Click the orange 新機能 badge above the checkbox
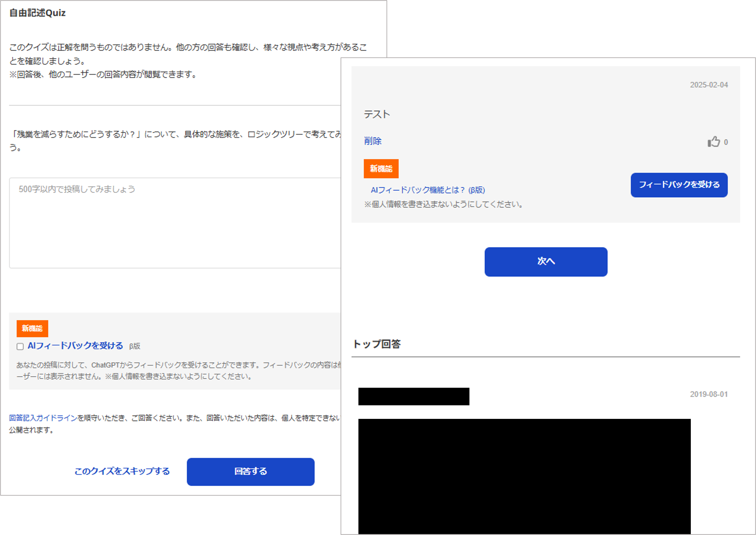Image resolution: width=756 pixels, height=535 pixels. [x=32, y=328]
